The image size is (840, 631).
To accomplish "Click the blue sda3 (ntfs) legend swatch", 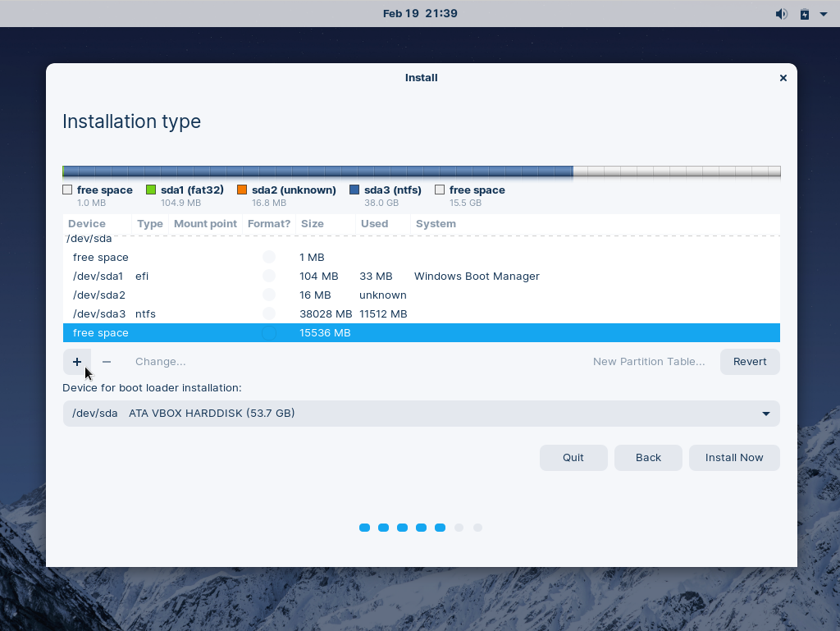I will 354,190.
